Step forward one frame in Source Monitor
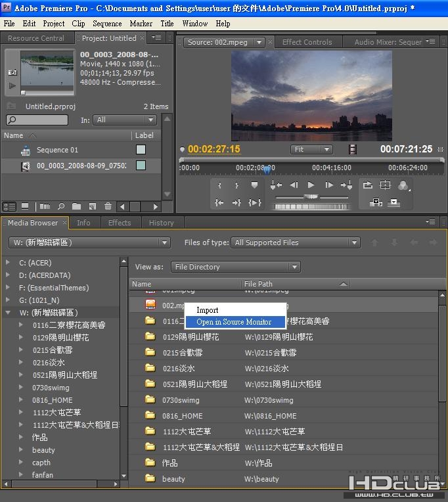The height and width of the screenshot is (502, 448). tap(329, 185)
